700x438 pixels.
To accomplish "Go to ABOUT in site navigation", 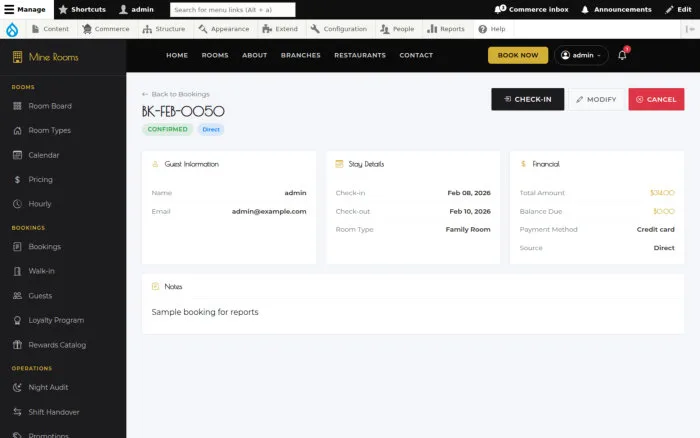I will click(254, 55).
